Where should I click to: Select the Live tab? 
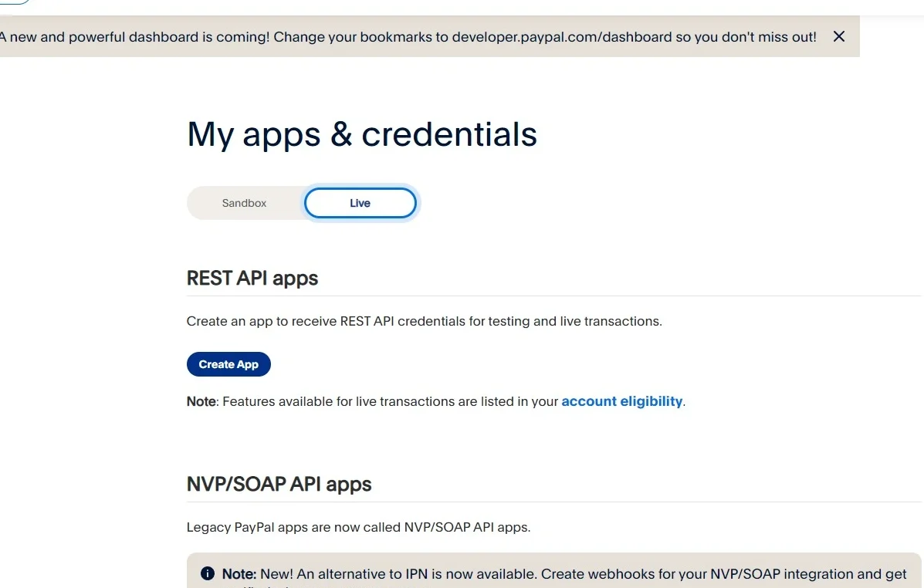click(x=360, y=203)
